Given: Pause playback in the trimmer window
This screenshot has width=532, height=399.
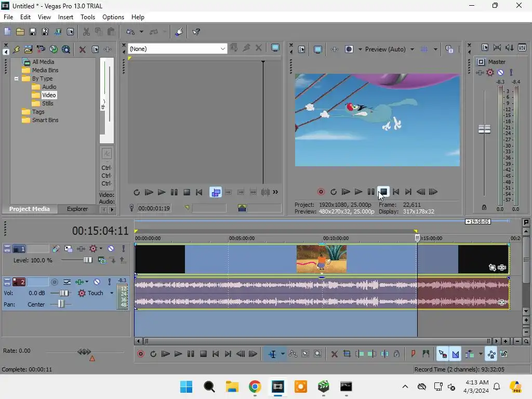Looking at the screenshot, I should 174,192.
